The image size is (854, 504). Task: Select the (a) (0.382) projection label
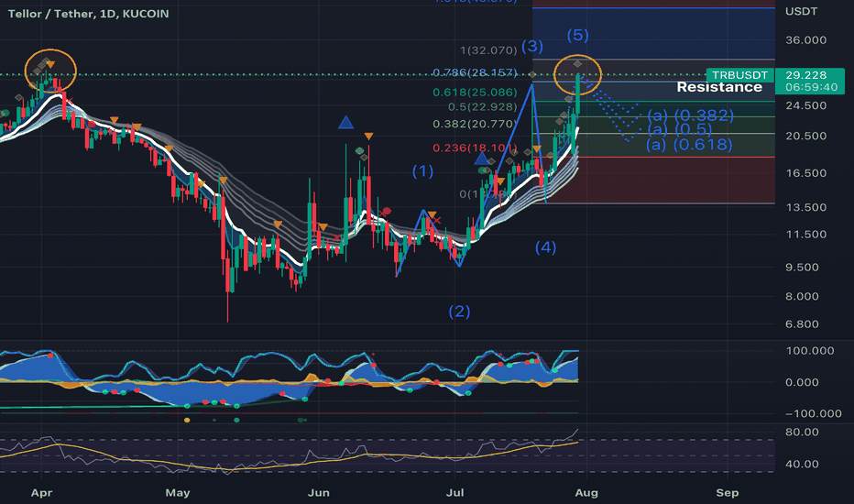point(691,115)
